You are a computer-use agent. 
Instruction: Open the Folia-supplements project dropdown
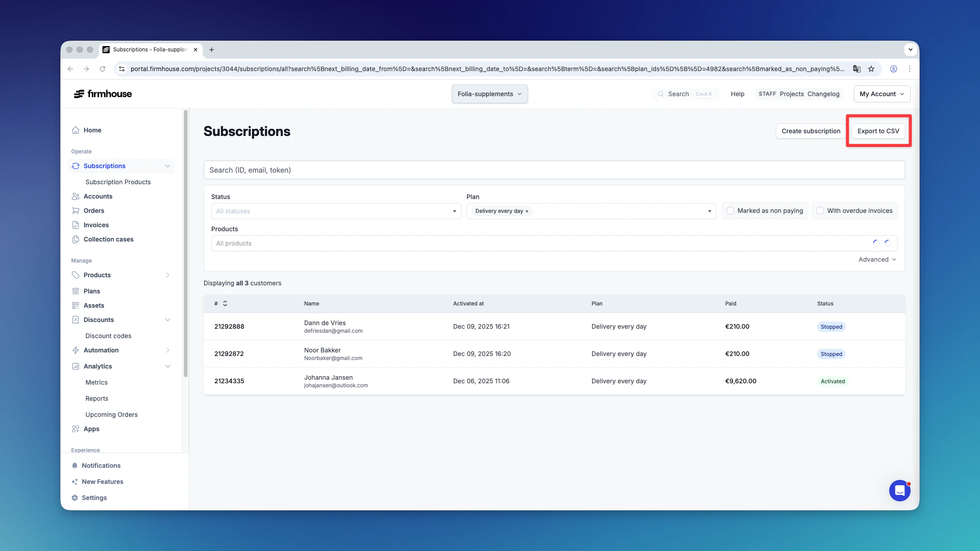pyautogui.click(x=490, y=94)
